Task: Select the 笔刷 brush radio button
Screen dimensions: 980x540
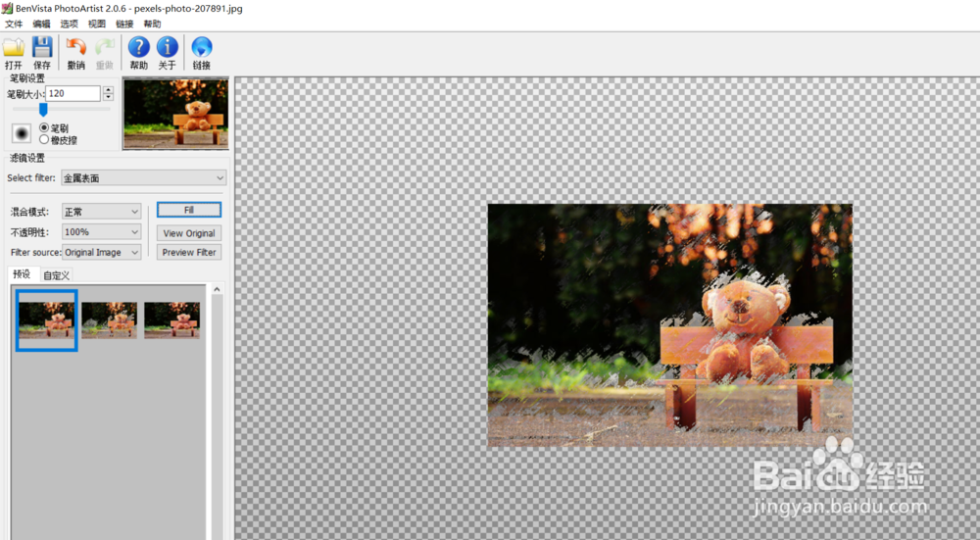Action: tap(44, 127)
